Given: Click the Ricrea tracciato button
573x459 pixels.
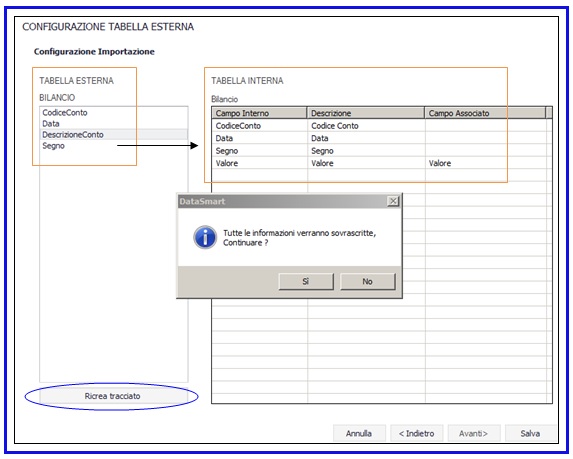Looking at the screenshot, I should click(x=113, y=396).
